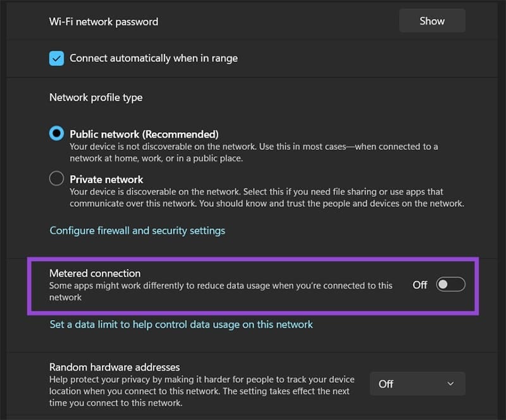Enable the Metered connection toggle
506x420 pixels.
click(x=450, y=285)
